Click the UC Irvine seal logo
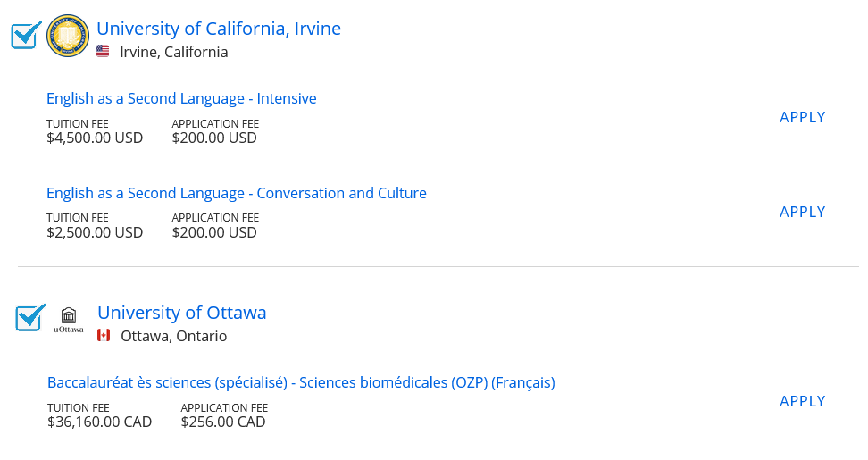 [68, 36]
